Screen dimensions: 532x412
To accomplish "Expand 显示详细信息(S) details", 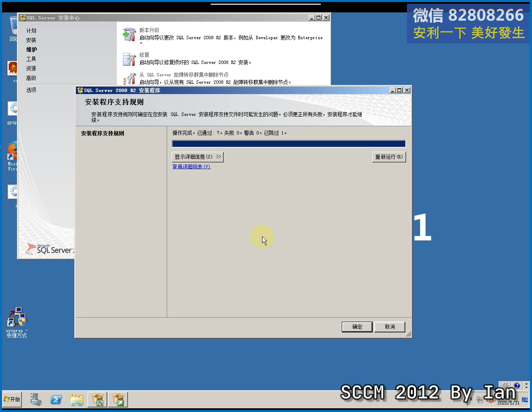I will [x=197, y=157].
